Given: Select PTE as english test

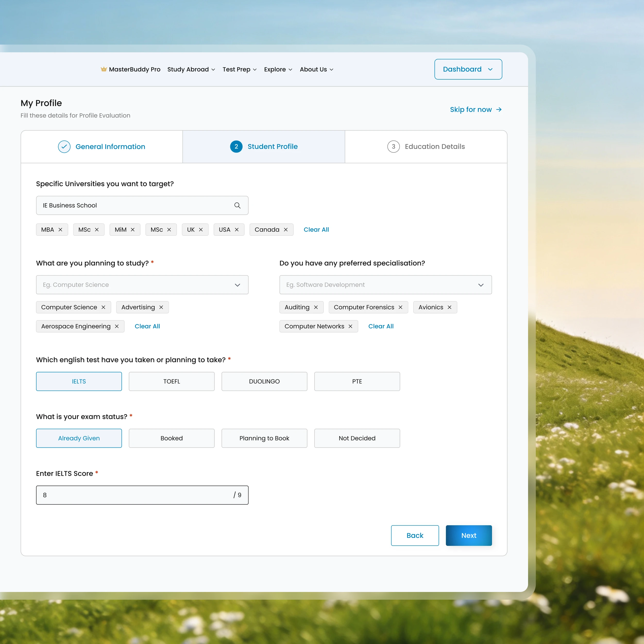Looking at the screenshot, I should coord(357,381).
